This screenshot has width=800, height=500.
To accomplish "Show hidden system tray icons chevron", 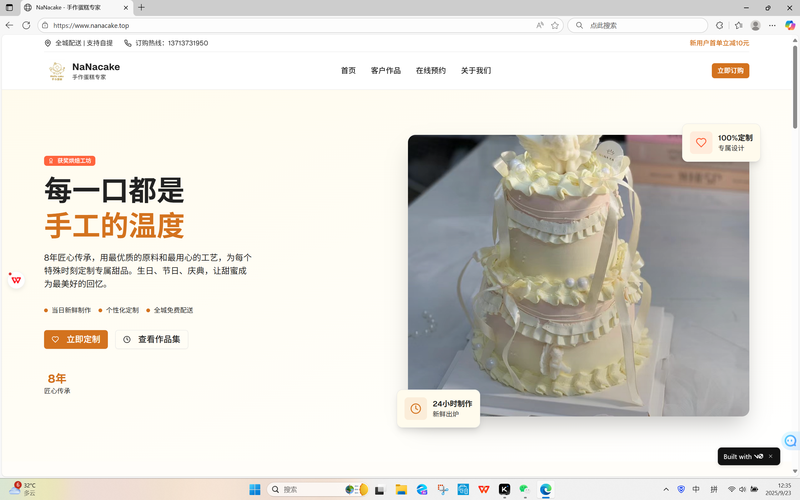I will [x=666, y=489].
